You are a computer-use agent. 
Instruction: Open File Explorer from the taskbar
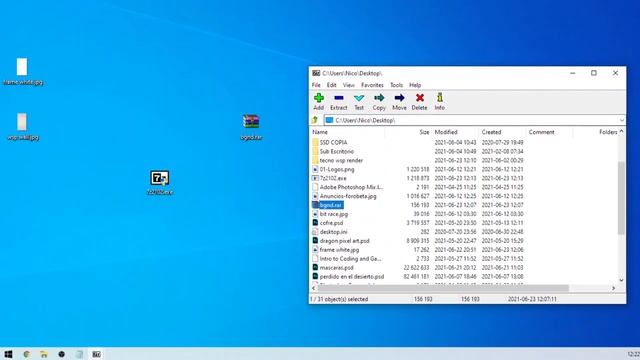44,354
